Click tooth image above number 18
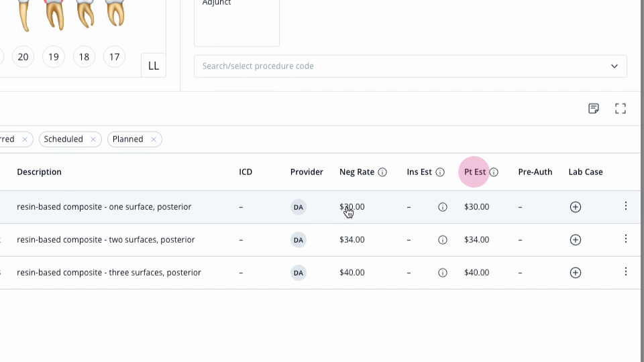This screenshot has width=644, height=362. click(x=85, y=13)
